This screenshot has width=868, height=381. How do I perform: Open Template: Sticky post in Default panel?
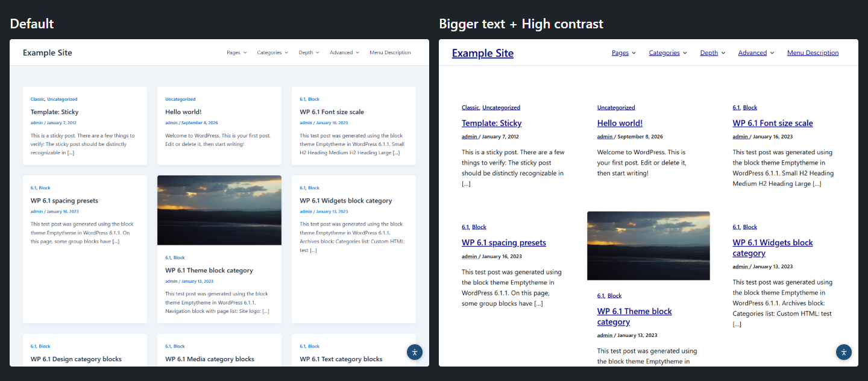54,112
